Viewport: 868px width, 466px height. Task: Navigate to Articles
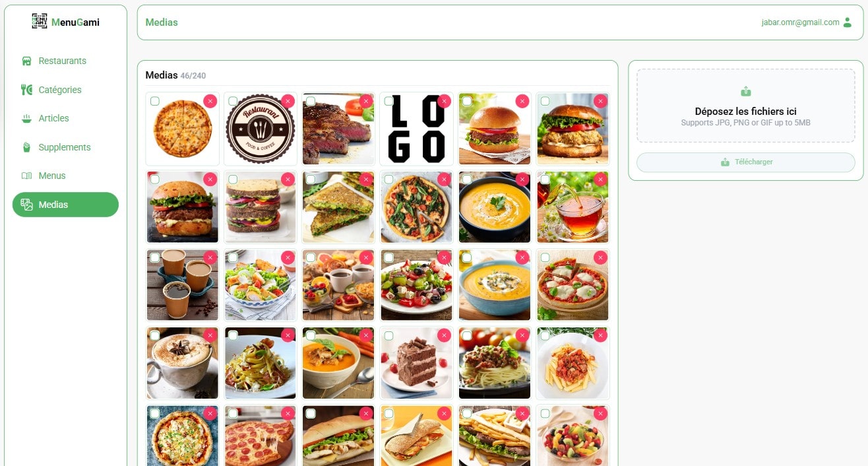coord(53,118)
